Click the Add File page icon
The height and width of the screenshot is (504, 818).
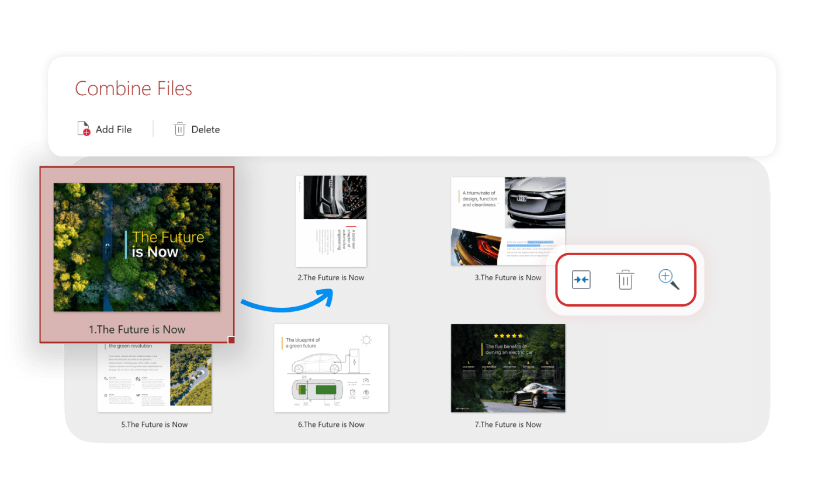(84, 129)
